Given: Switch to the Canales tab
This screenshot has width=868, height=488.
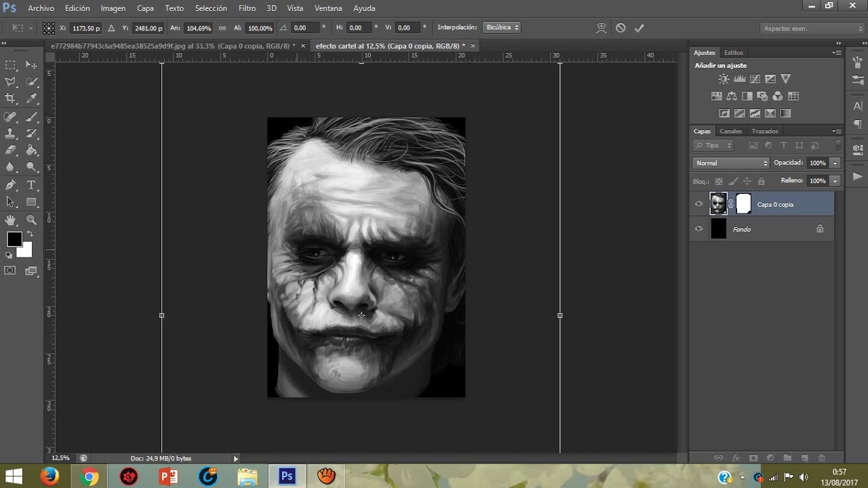Looking at the screenshot, I should pyautogui.click(x=731, y=131).
